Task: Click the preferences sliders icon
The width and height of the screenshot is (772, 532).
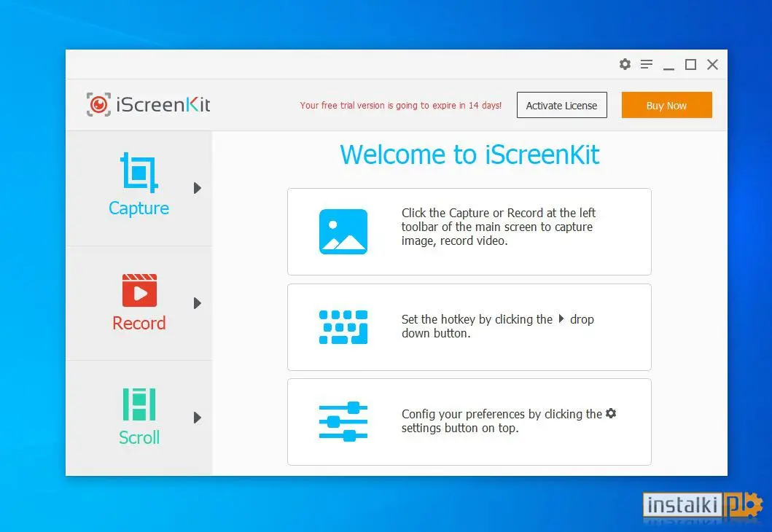Action: click(x=343, y=422)
